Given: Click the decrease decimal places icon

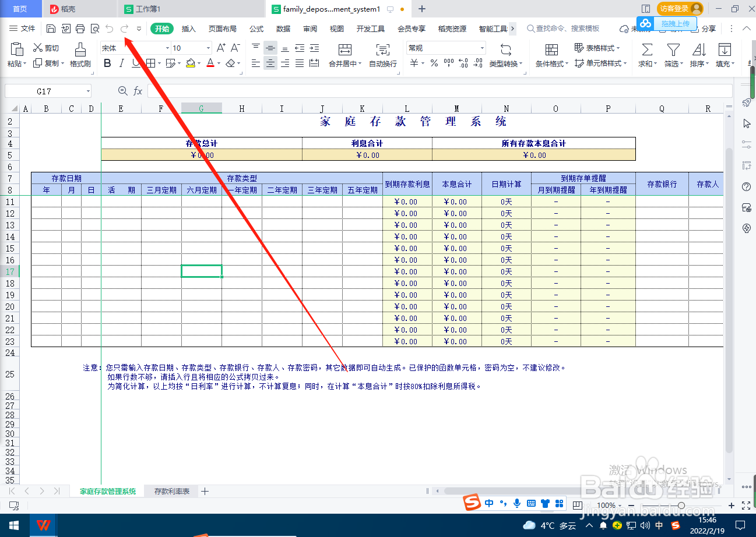Looking at the screenshot, I should 478,63.
